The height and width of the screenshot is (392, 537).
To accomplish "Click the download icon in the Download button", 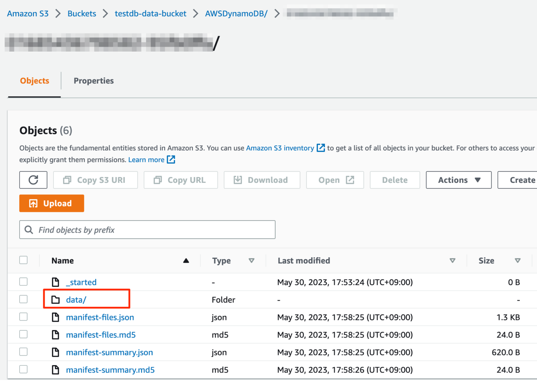I will click(x=238, y=180).
